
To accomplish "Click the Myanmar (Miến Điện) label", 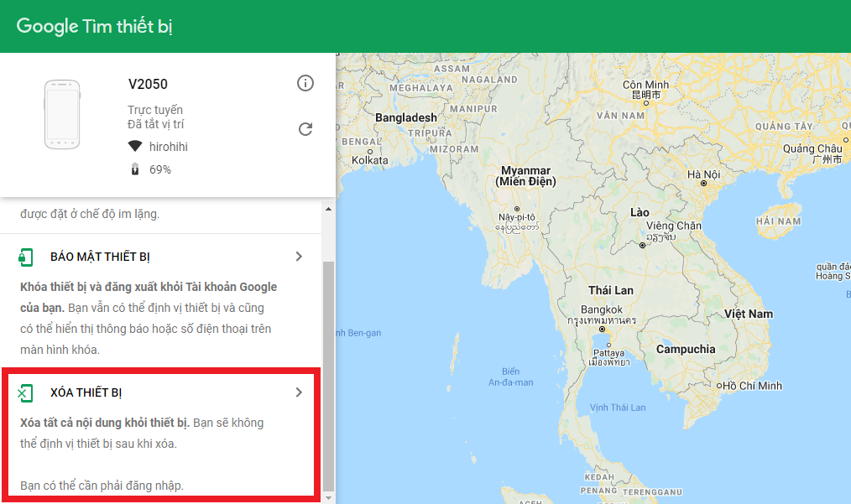I will click(x=526, y=176).
